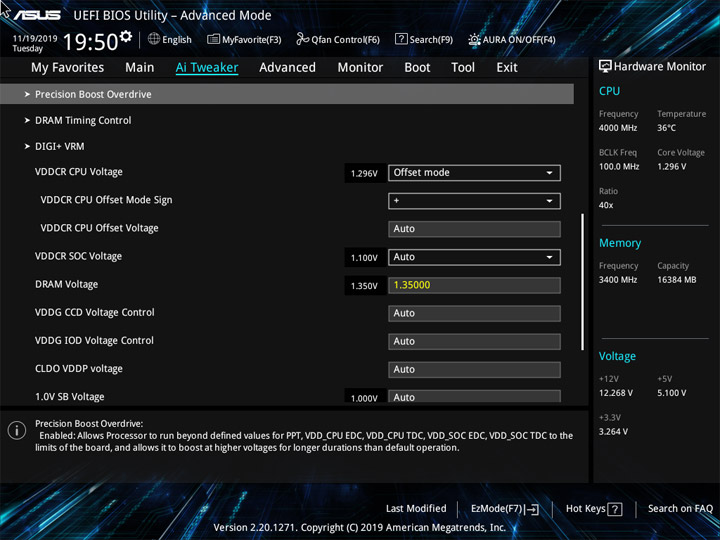
Task: Click the globe language icon
Action: (154, 39)
